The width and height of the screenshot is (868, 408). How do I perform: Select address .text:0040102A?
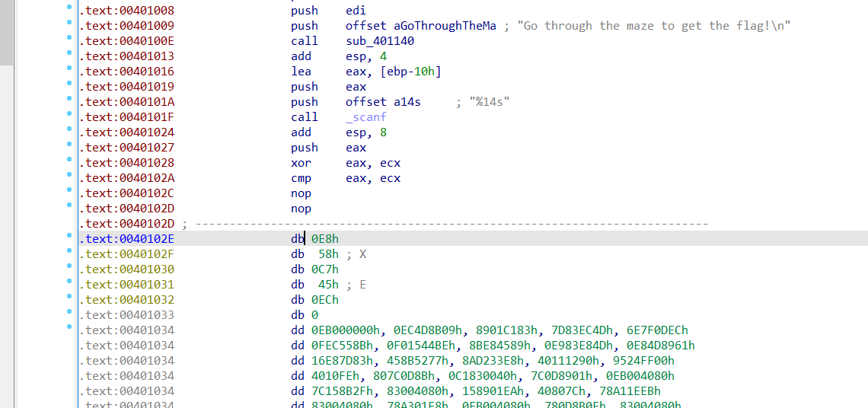coord(126,178)
